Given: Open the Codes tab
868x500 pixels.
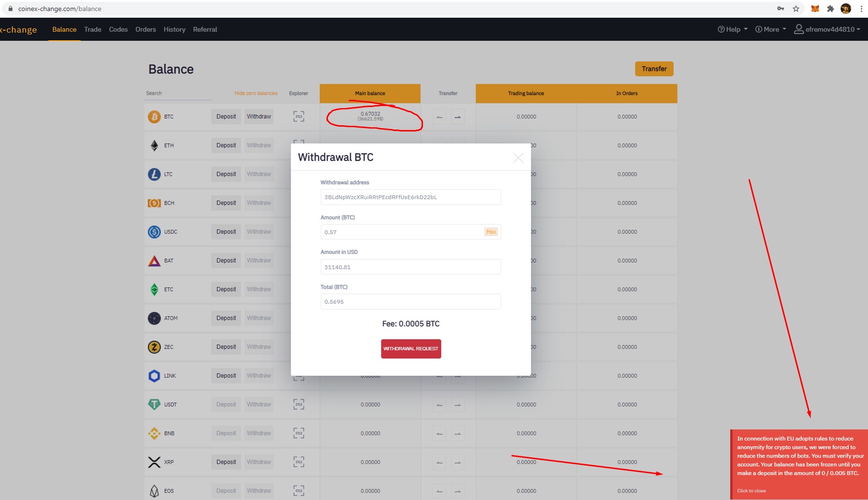Looking at the screenshot, I should (x=118, y=29).
